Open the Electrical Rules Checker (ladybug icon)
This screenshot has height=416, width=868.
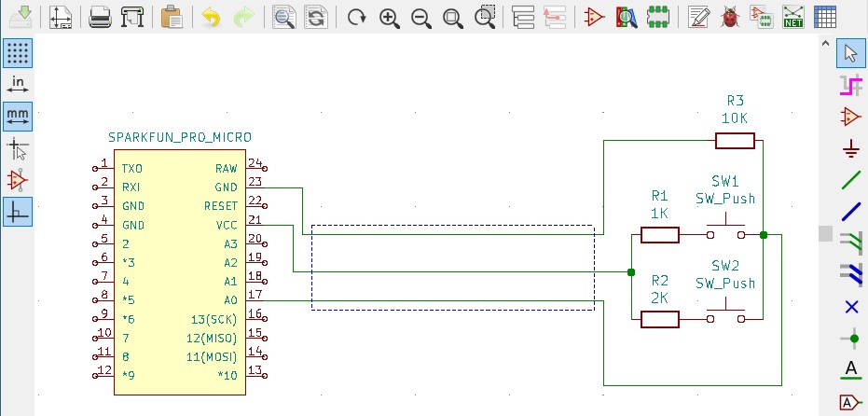(x=730, y=17)
